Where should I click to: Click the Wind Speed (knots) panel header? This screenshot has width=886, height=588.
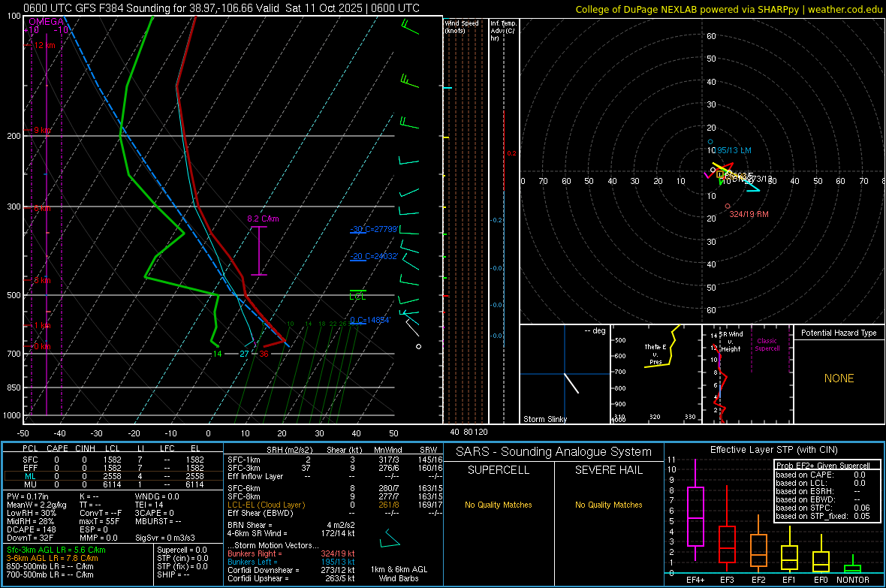click(x=462, y=26)
